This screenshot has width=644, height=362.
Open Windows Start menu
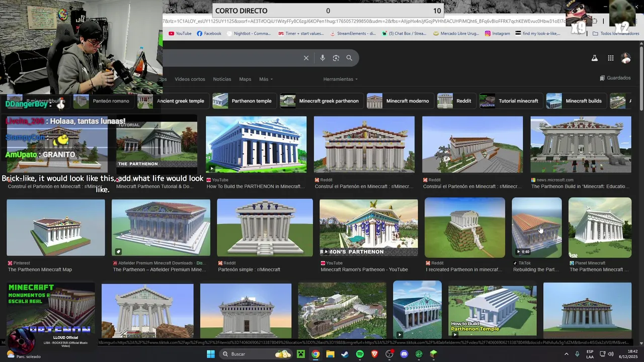tap(211, 354)
